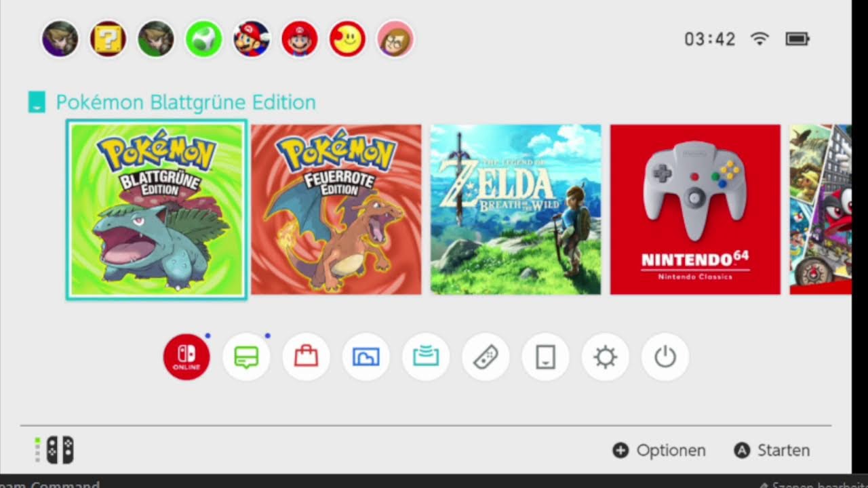Open the Controllers menu icon

[x=486, y=357]
